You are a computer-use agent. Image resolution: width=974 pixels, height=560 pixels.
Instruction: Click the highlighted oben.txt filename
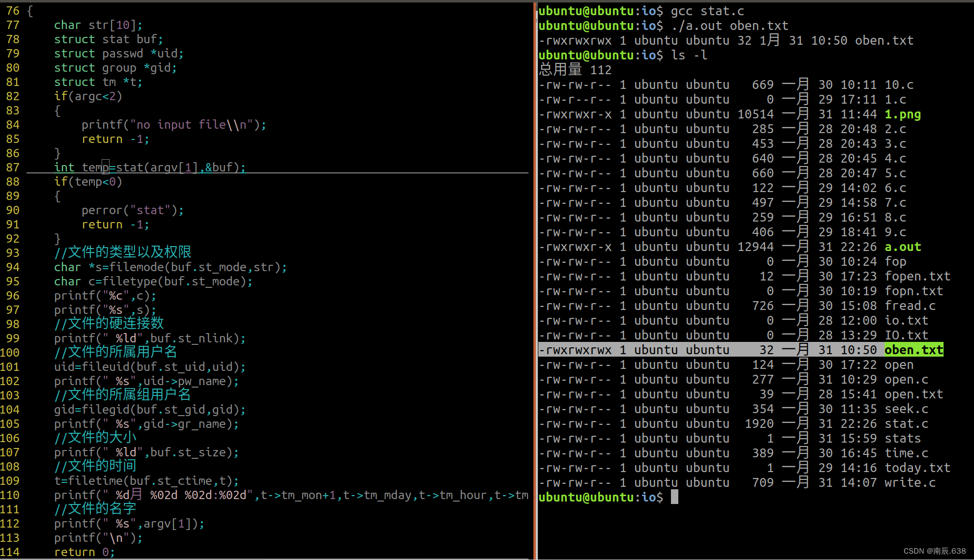(x=914, y=350)
